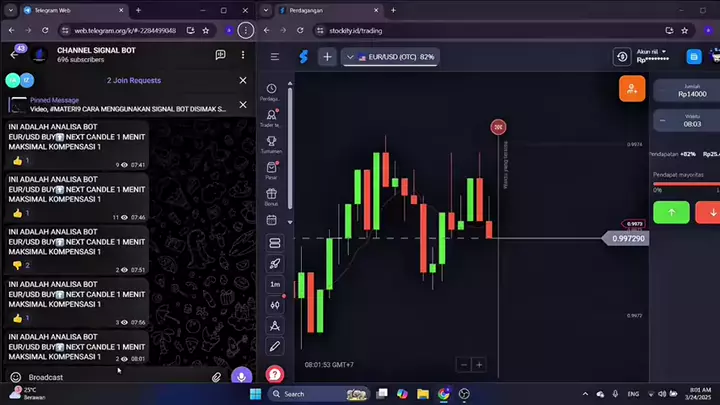
Task: Click the green up-arrow buy button
Action: click(671, 211)
